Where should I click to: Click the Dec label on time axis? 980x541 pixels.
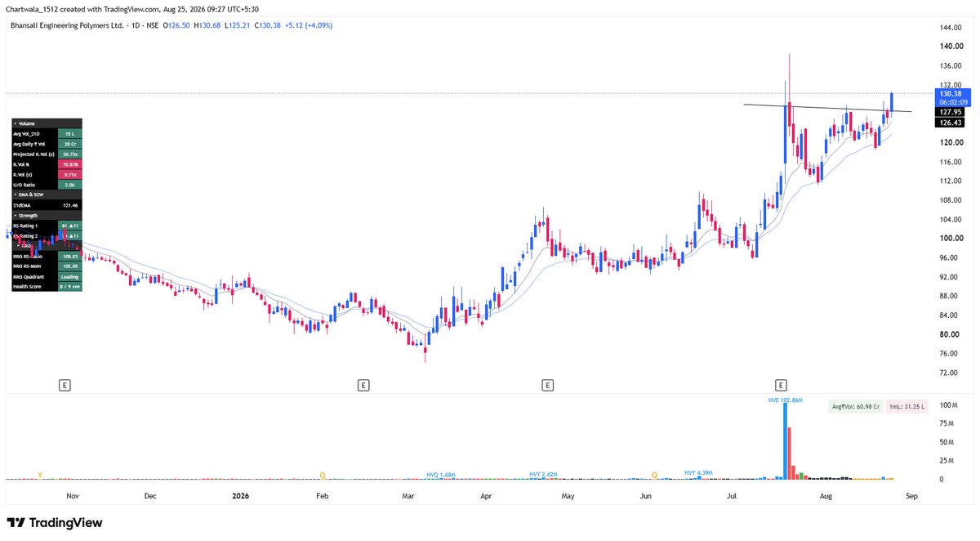pos(150,496)
